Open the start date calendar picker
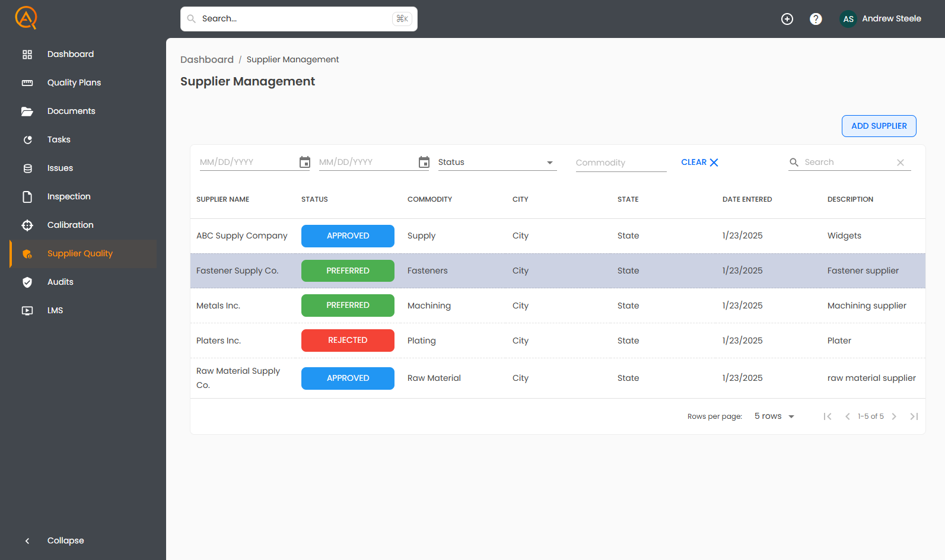The width and height of the screenshot is (945, 560). point(305,162)
